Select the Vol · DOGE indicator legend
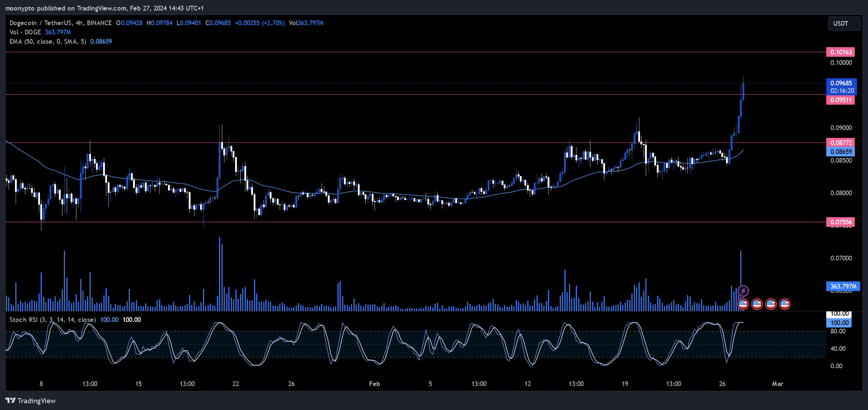Image resolution: width=868 pixels, height=410 pixels. click(25, 32)
